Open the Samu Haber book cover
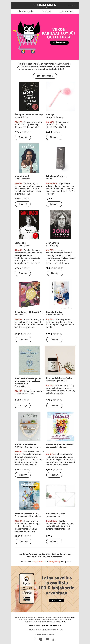This screenshot has width=90, height=644. point(29,225)
